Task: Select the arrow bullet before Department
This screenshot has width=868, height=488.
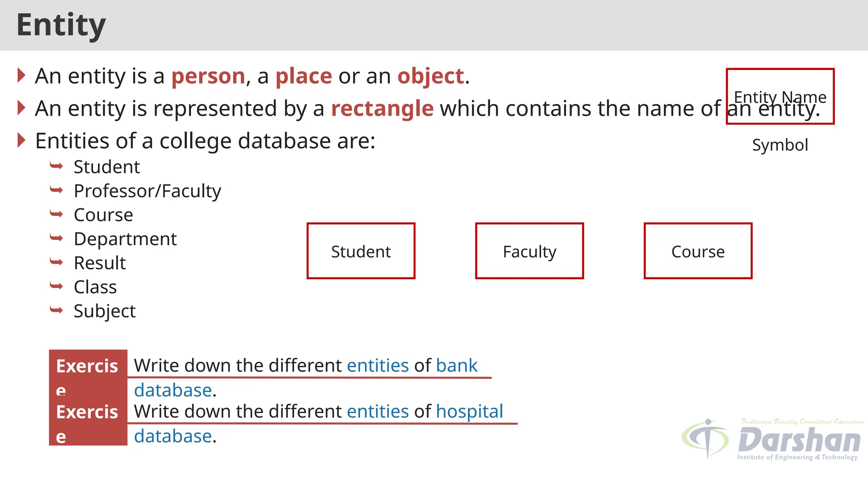Action: (56, 238)
